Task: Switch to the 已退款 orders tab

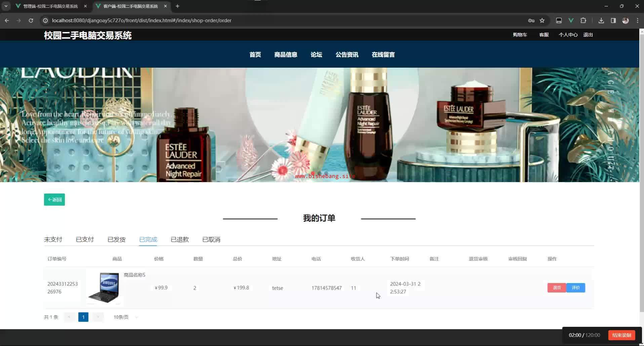Action: 180,240
